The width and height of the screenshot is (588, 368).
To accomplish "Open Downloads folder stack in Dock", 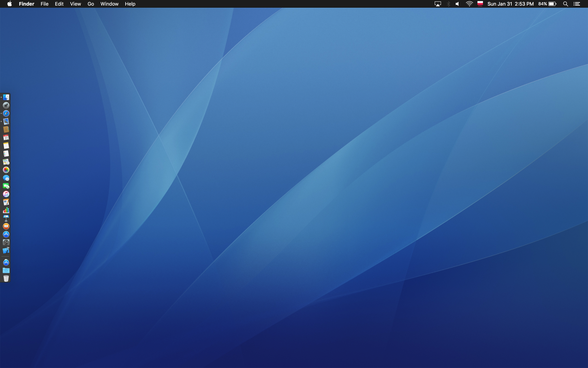I will [x=6, y=271].
